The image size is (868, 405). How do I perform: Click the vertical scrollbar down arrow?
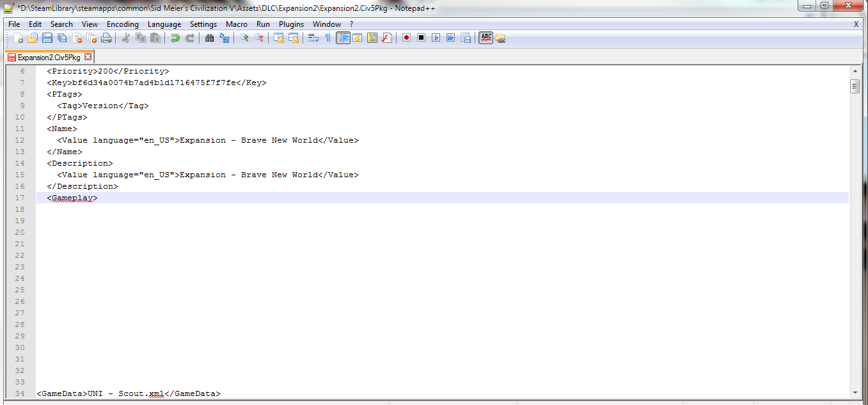point(855,392)
